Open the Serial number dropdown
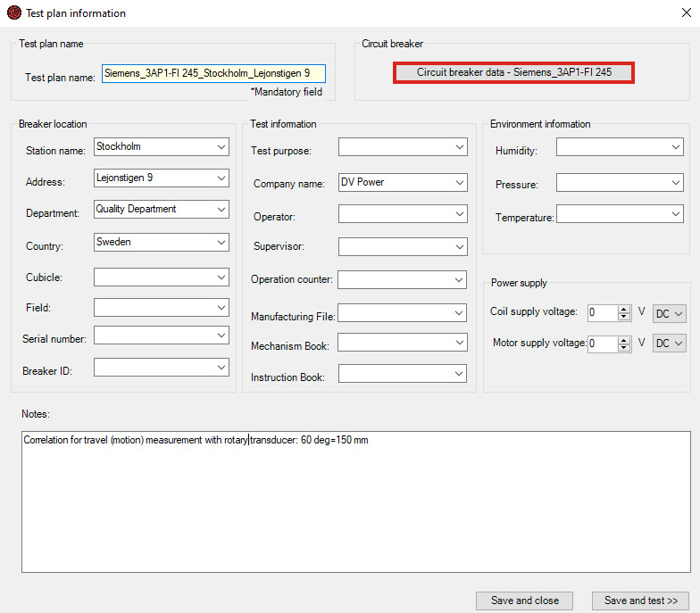The image size is (700, 613). (x=161, y=335)
